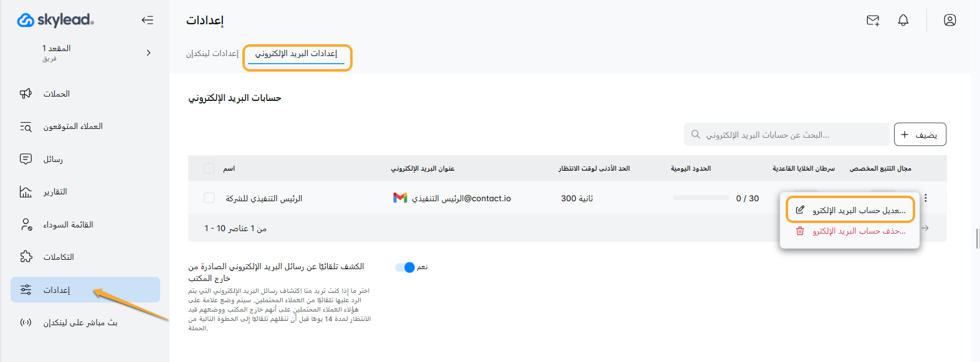Viewport: 980px width, 362px height.
Task: Select إعدادات البريد الإلكتروني tab
Action: point(296,54)
